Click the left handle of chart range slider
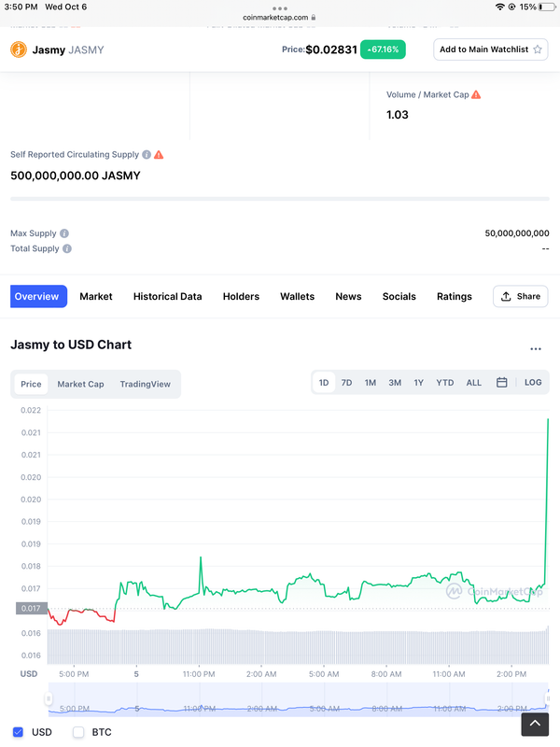The height and width of the screenshot is (747, 560). point(49,698)
